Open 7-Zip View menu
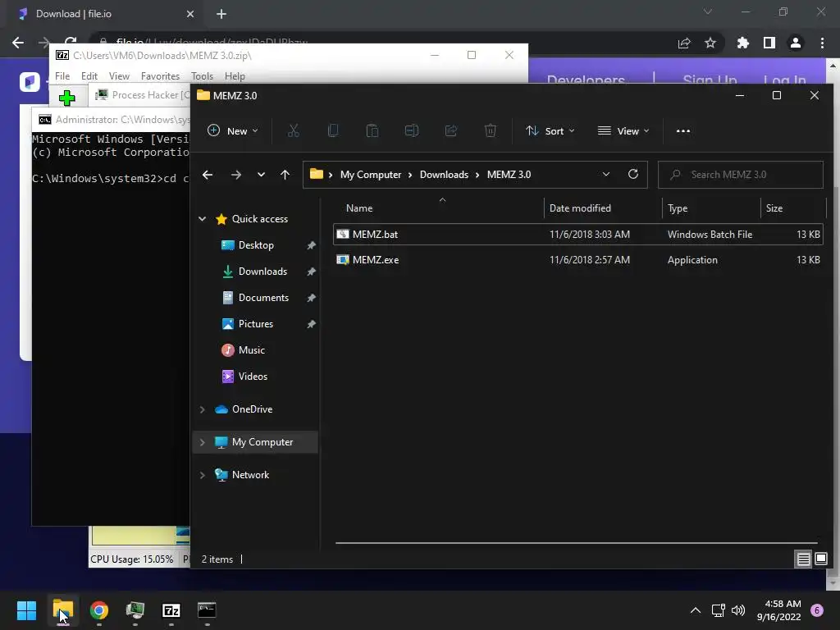 pos(119,76)
